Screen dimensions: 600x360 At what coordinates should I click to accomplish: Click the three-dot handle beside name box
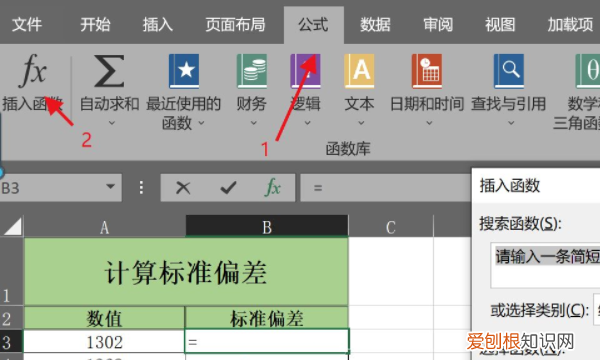coord(141,187)
